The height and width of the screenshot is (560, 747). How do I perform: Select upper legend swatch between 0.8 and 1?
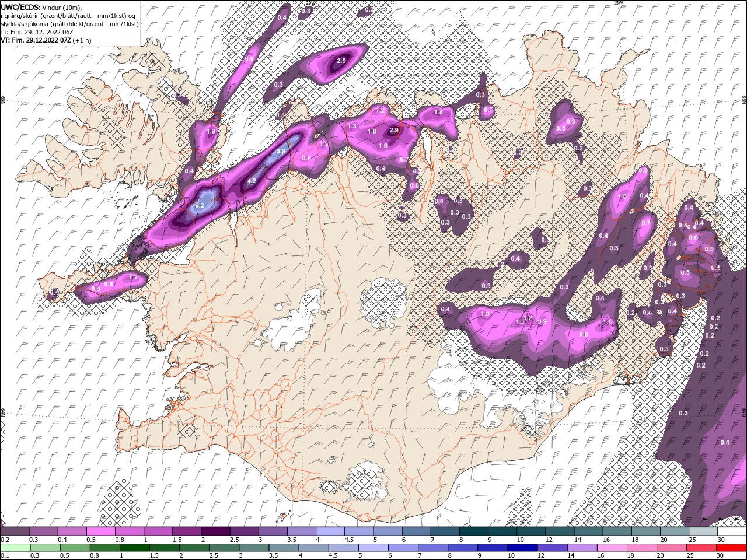(x=130, y=531)
